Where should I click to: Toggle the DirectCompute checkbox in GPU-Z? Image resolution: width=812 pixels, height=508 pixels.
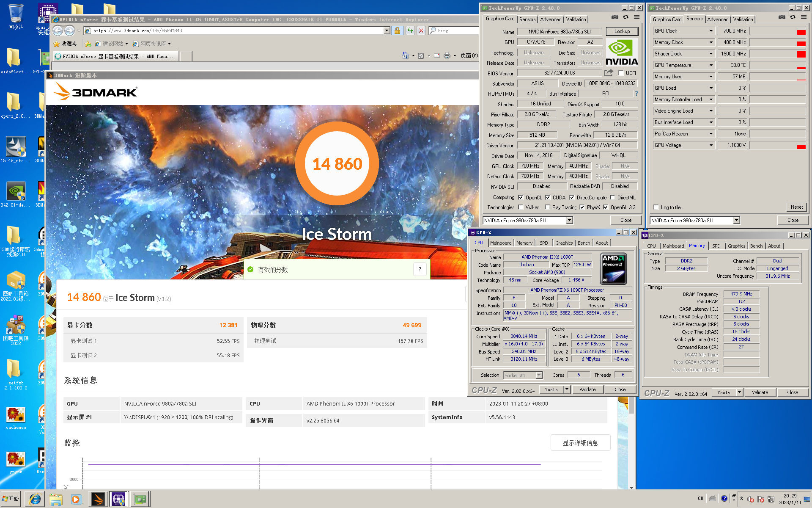[x=572, y=197]
